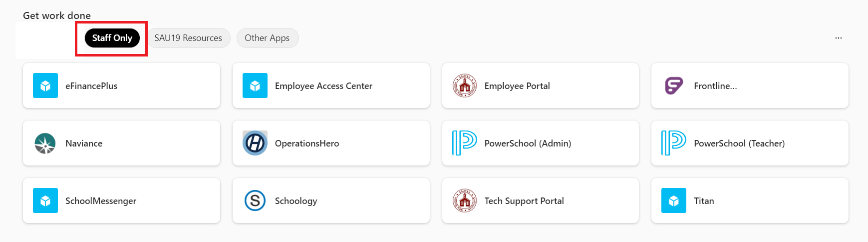The width and height of the screenshot is (868, 242).
Task: Click the PowerSchool (Teacher) P logo
Action: click(674, 143)
